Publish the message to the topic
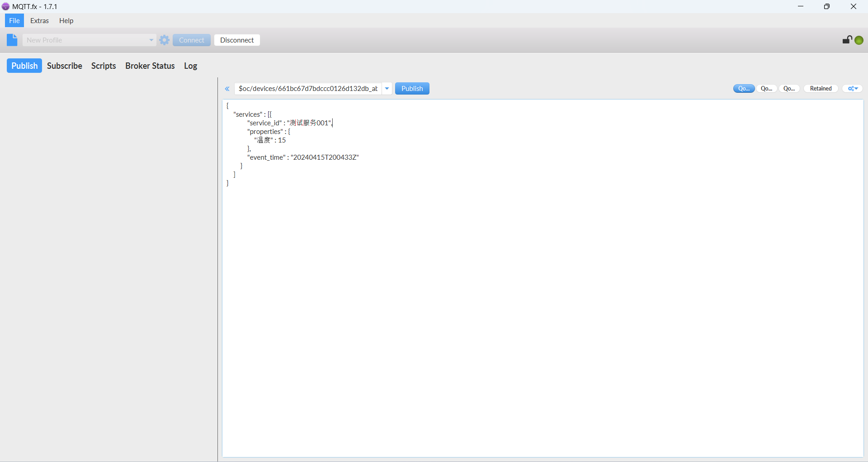868x462 pixels. coord(412,89)
